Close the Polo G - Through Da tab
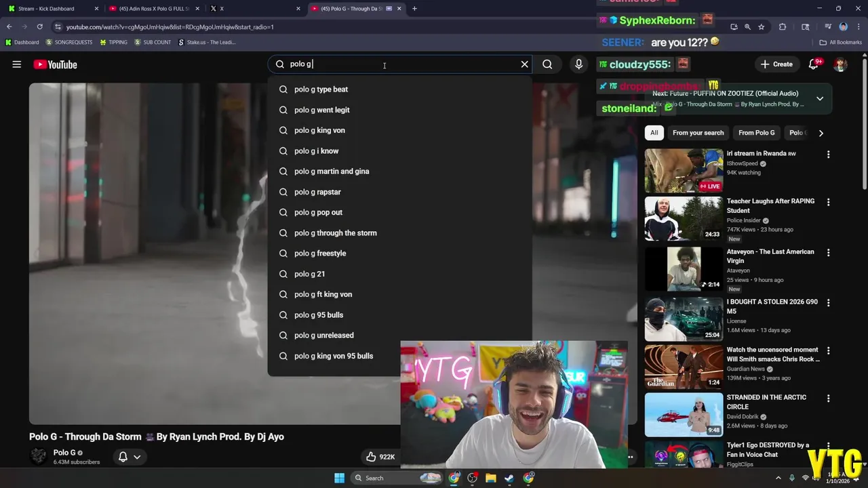Image resolution: width=868 pixels, height=488 pixels. point(399,9)
